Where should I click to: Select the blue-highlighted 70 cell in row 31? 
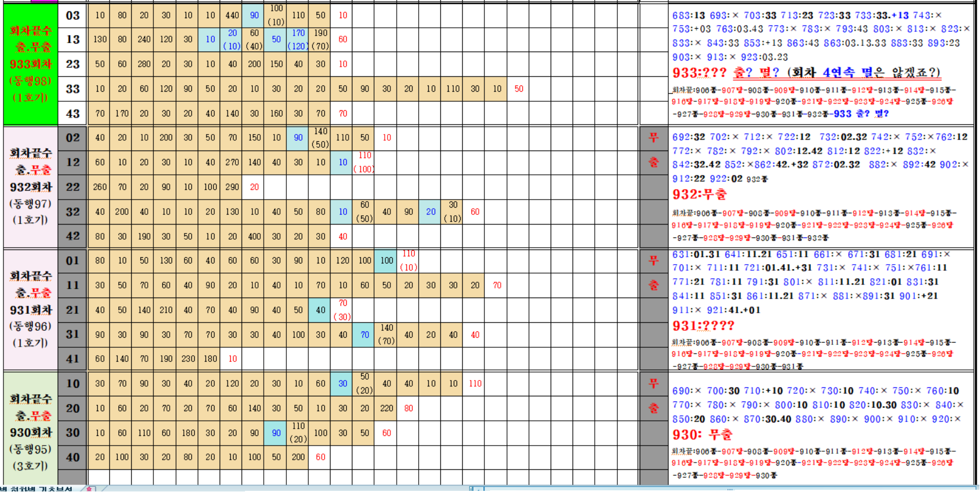click(365, 334)
